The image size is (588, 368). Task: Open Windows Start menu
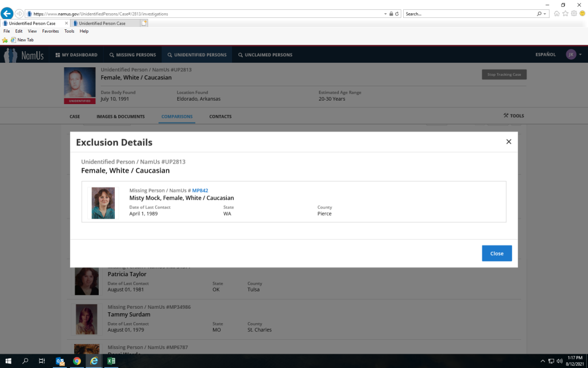pos(8,361)
